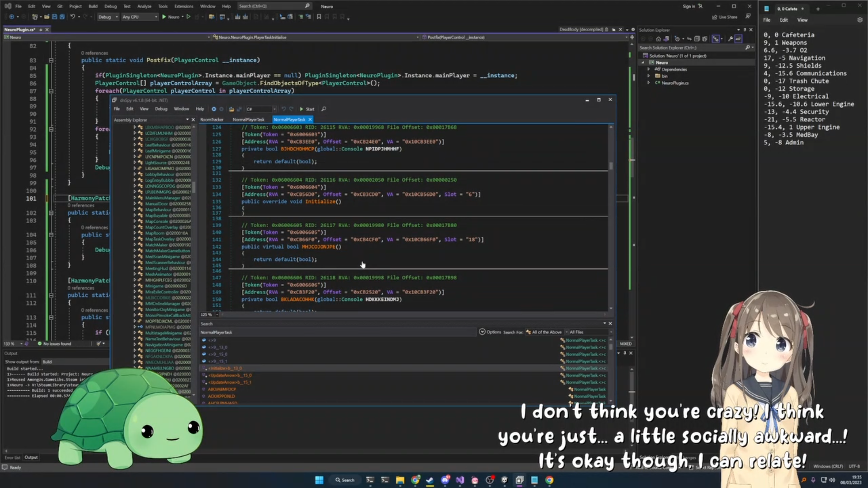Toggle Preview Selected Items in Solution Explorer
868x488 pixels.
tap(739, 39)
